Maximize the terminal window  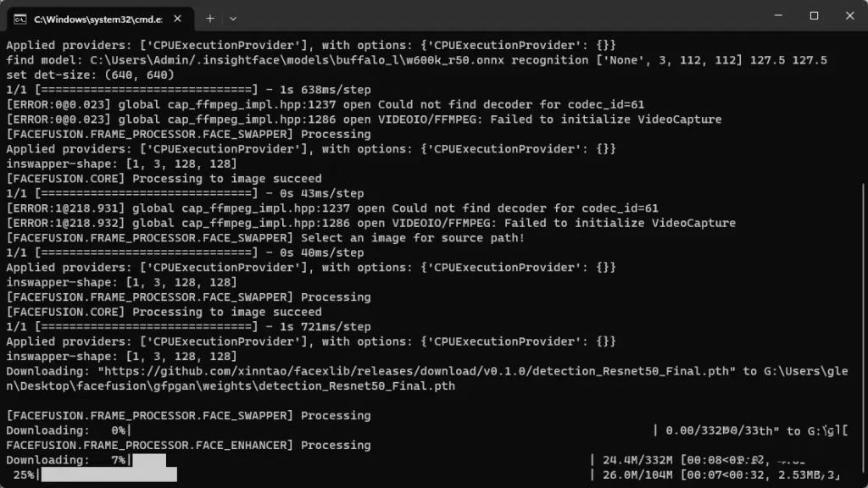coord(814,16)
